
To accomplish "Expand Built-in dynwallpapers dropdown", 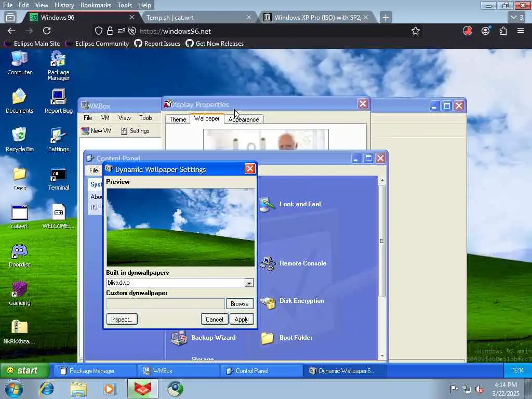I will point(249,283).
